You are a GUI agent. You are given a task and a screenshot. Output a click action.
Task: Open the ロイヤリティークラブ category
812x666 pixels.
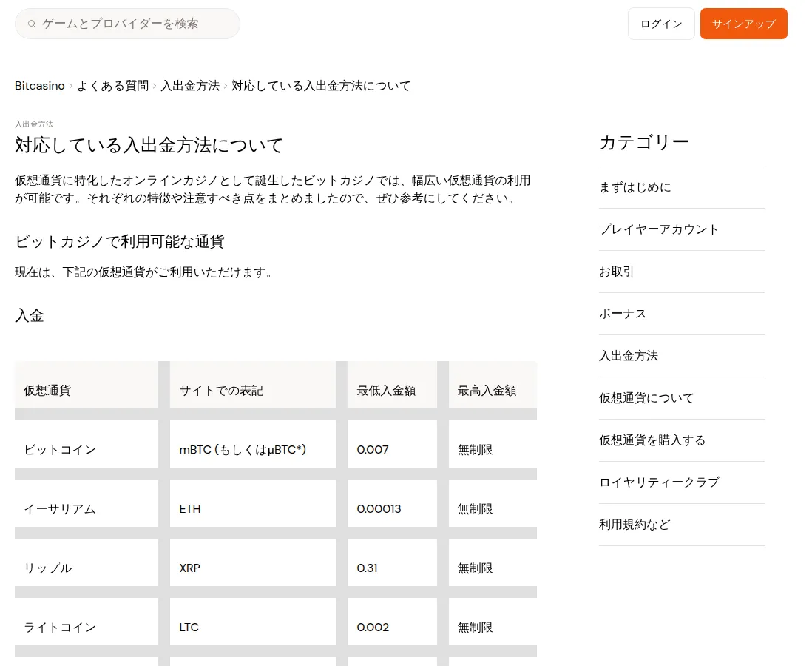tap(682, 482)
